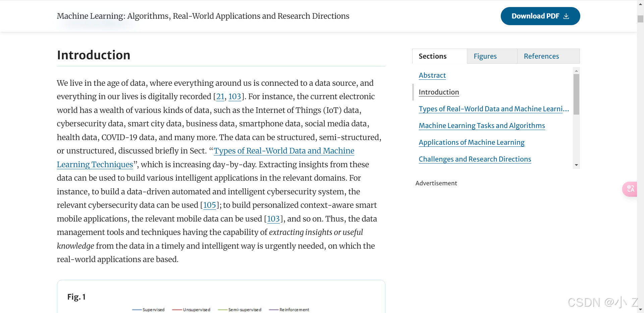This screenshot has width=644, height=313.
Task: Open citation 103 near mobile data sentence
Action: tap(273, 219)
